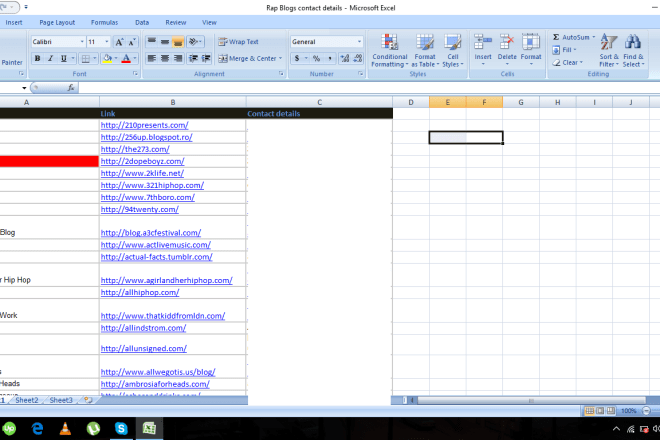Click the insert function fx icon
This screenshot has height=440, width=660.
tap(71, 88)
